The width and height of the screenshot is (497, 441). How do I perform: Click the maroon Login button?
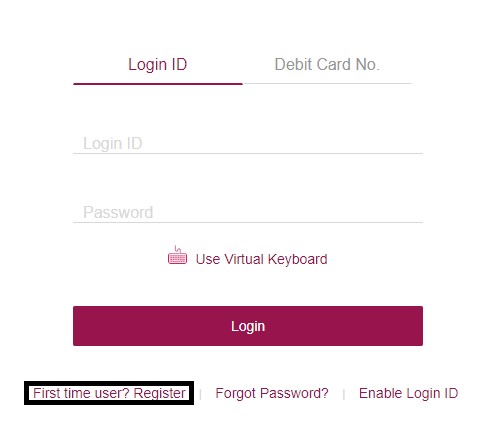pos(248,326)
